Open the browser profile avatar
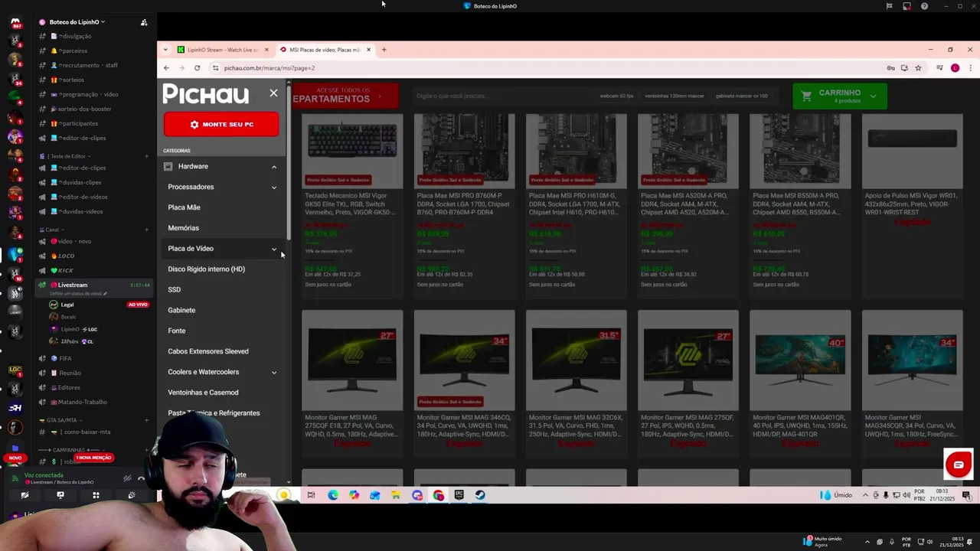Image resolution: width=980 pixels, height=551 pixels. pos(955,68)
